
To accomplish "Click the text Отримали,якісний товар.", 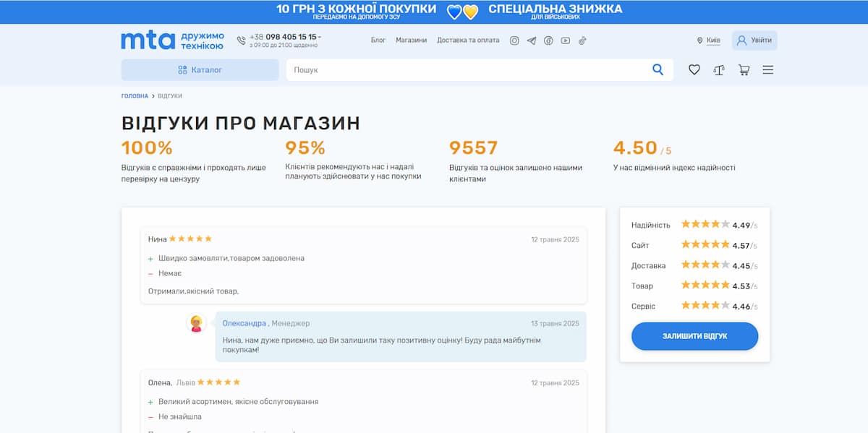I will tap(193, 291).
